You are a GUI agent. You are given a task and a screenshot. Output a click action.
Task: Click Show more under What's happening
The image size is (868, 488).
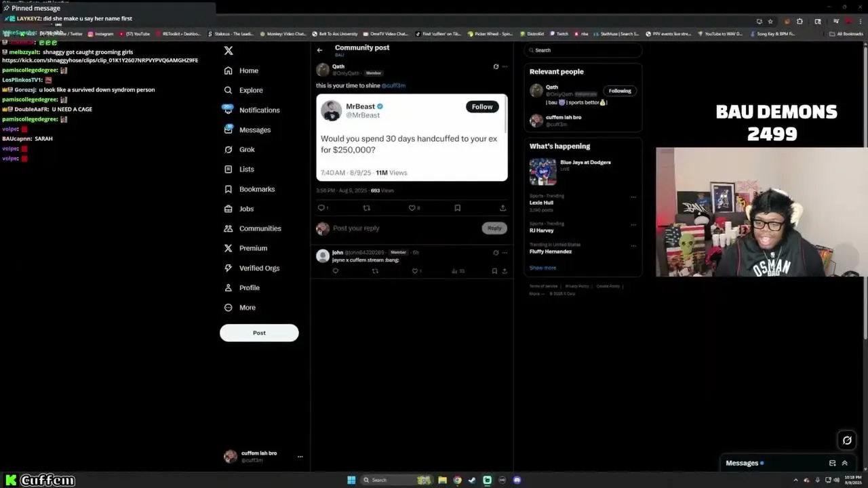542,268
